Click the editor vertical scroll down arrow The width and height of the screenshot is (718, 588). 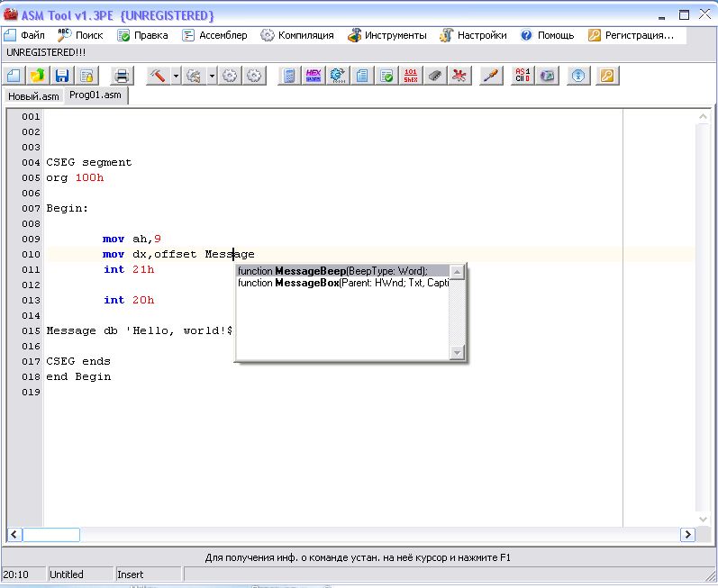point(703,519)
